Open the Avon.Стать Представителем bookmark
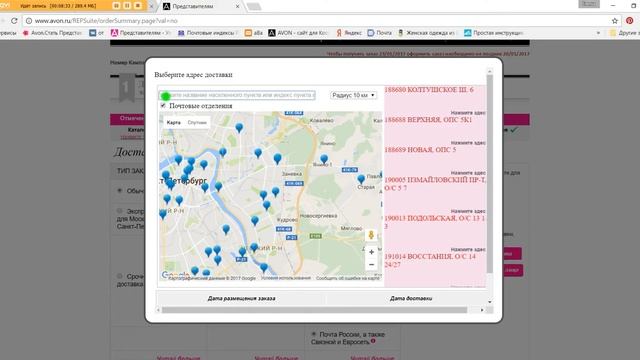Image resolution: width=640 pixels, height=360 pixels. [x=52, y=33]
